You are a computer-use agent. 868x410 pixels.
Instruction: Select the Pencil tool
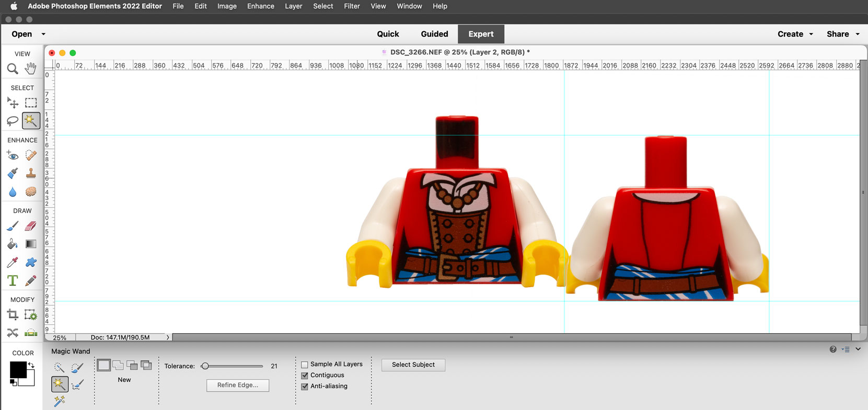31,280
